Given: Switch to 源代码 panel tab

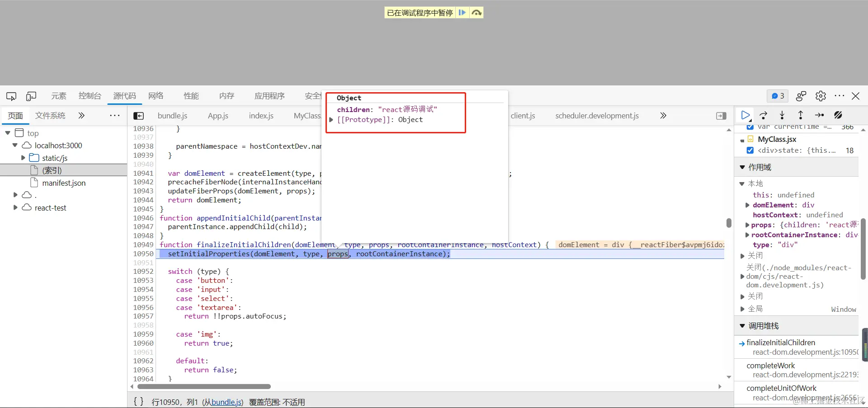Looking at the screenshot, I should (x=124, y=96).
